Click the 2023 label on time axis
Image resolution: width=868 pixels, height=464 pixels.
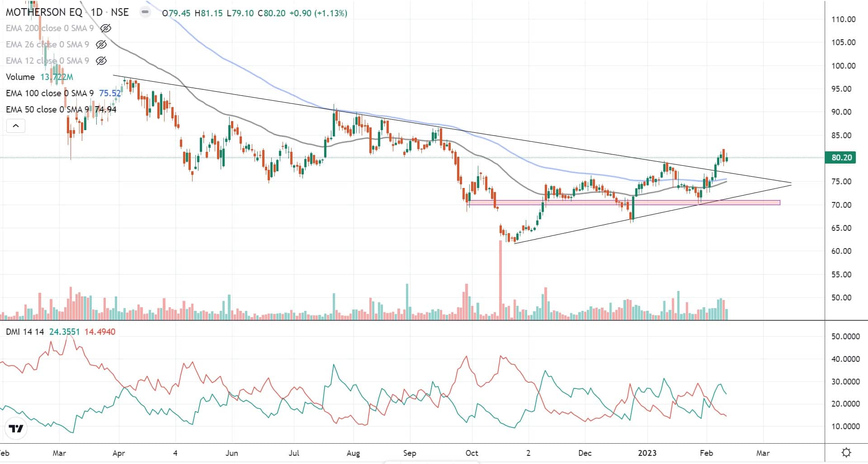tap(647, 453)
